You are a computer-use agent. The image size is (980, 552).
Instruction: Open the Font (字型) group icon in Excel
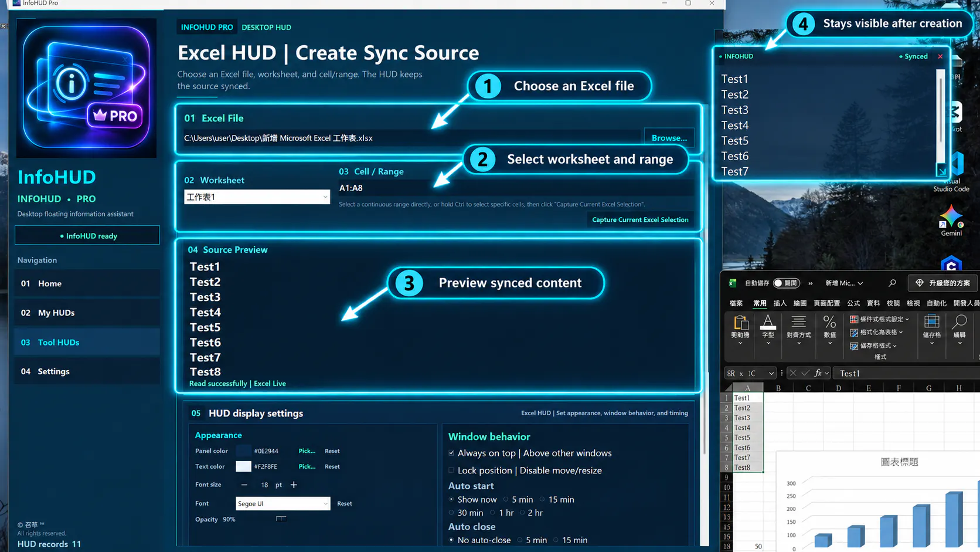[768, 322]
